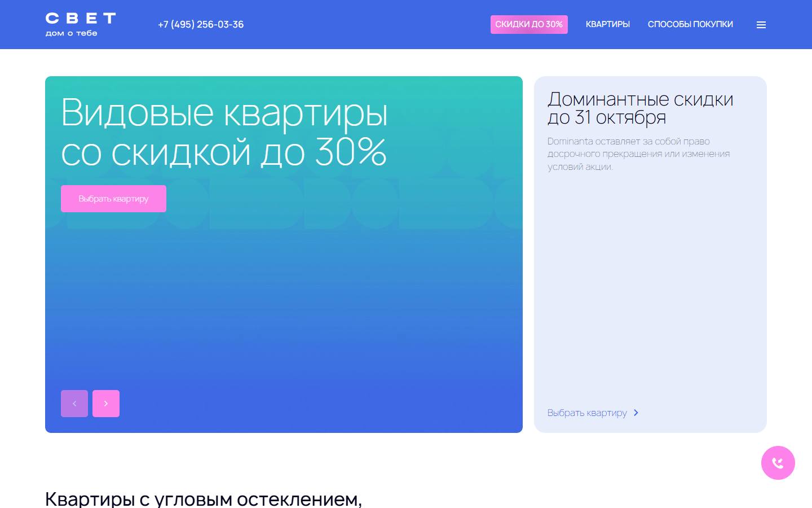The image size is (812, 508).
Task: Open the hamburger menu icon
Action: click(x=761, y=25)
